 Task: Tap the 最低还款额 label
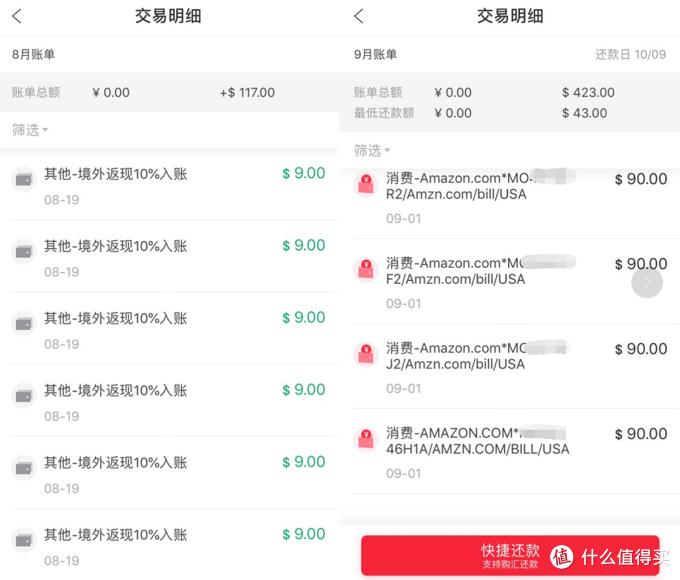(x=384, y=113)
